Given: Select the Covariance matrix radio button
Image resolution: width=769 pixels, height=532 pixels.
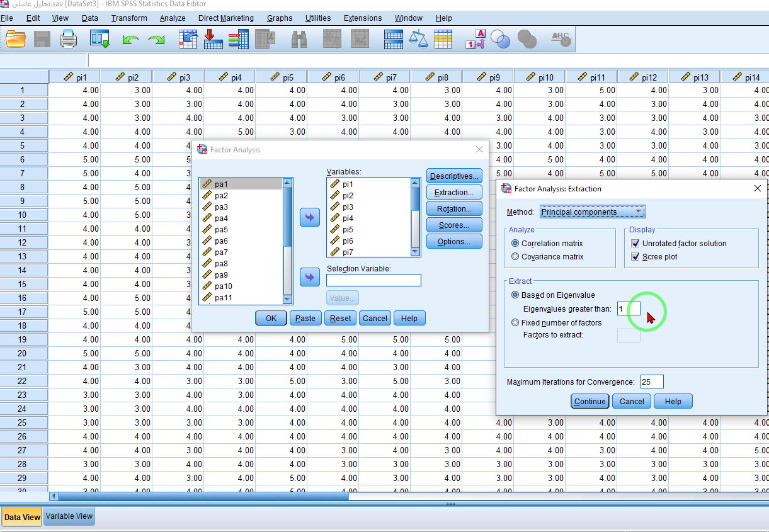Looking at the screenshot, I should 516,257.
